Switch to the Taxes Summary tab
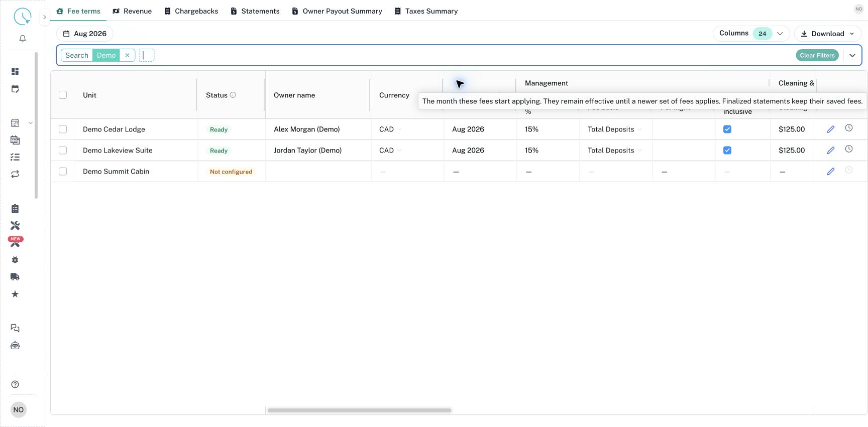868x427 pixels. coord(426,11)
